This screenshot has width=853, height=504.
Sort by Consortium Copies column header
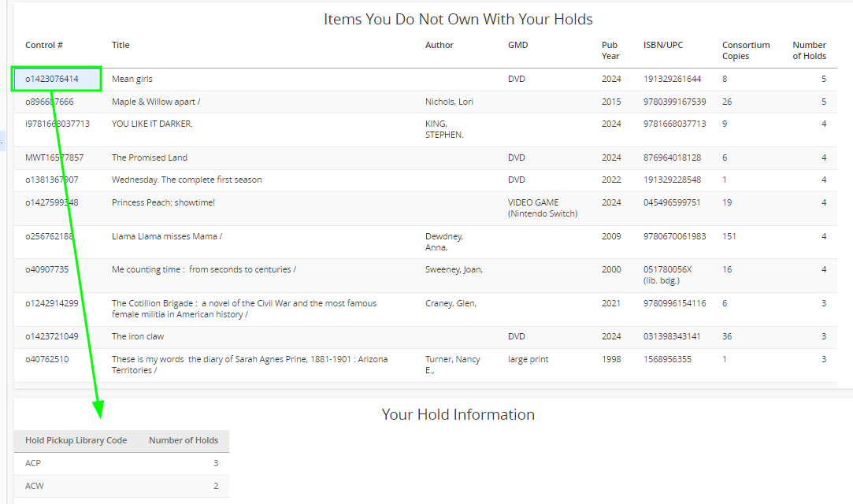click(x=746, y=50)
